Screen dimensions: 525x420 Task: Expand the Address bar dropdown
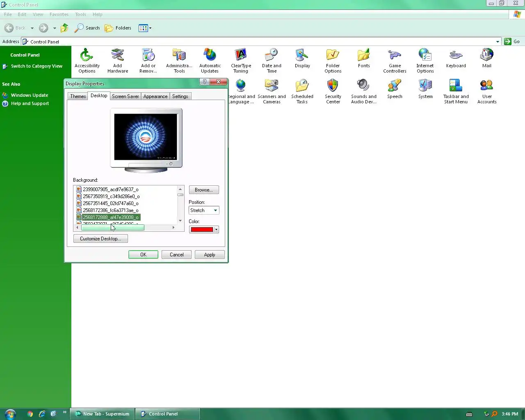498,41
